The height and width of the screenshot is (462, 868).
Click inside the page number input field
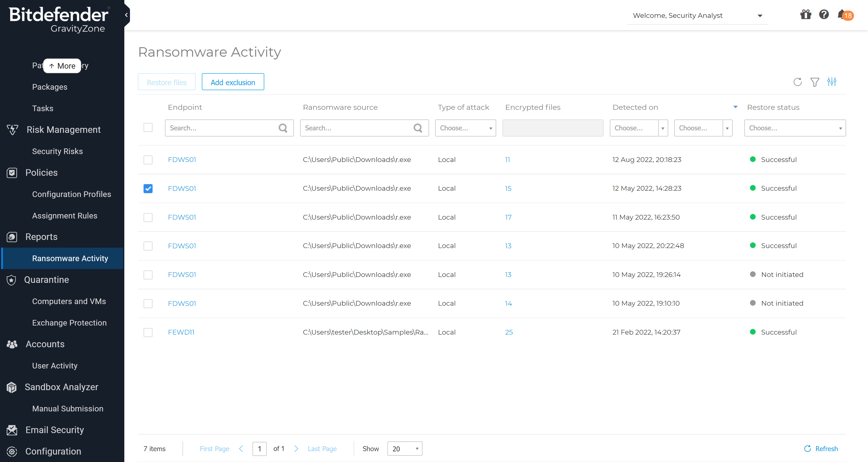coord(259,448)
